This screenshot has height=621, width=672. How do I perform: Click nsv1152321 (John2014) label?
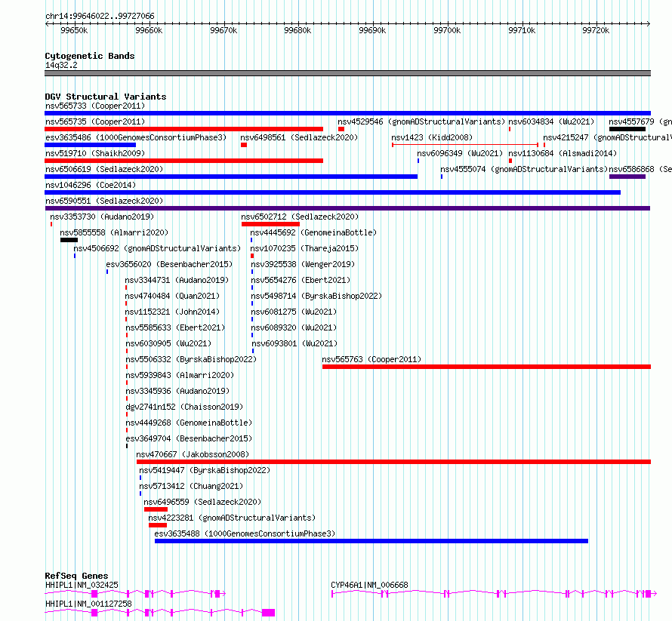(x=172, y=312)
